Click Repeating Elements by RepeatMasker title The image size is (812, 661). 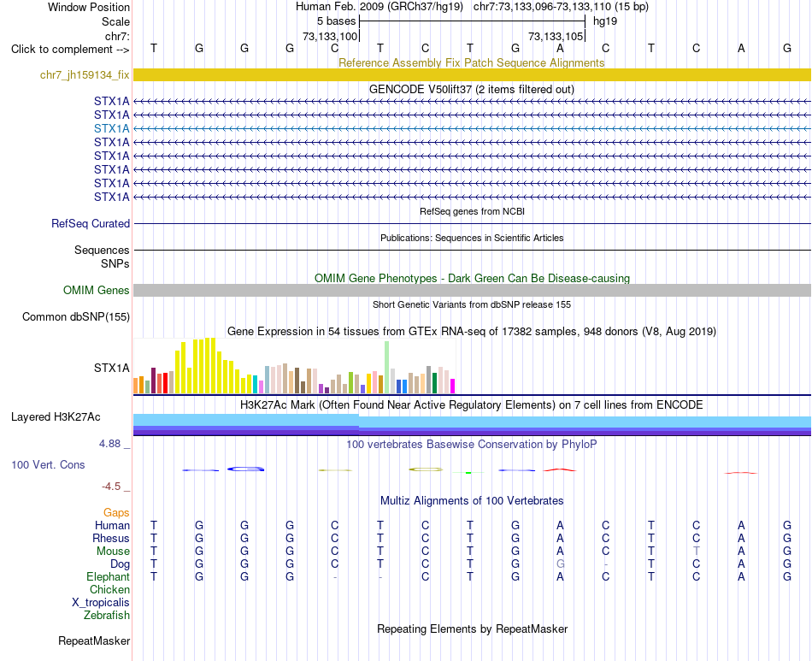472,629
